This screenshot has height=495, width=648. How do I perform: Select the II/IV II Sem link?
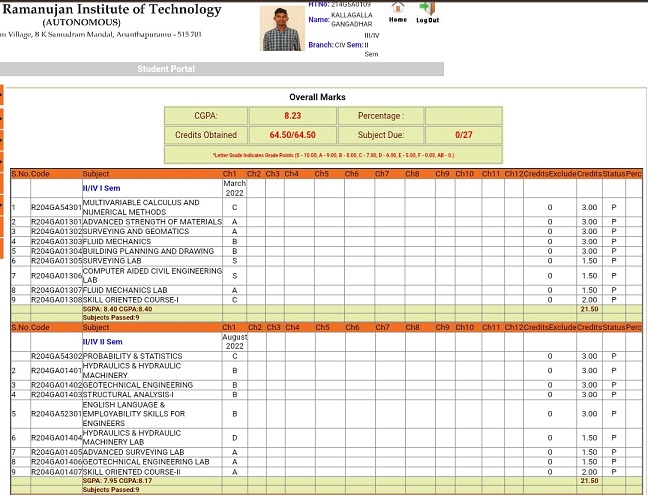[x=102, y=342]
